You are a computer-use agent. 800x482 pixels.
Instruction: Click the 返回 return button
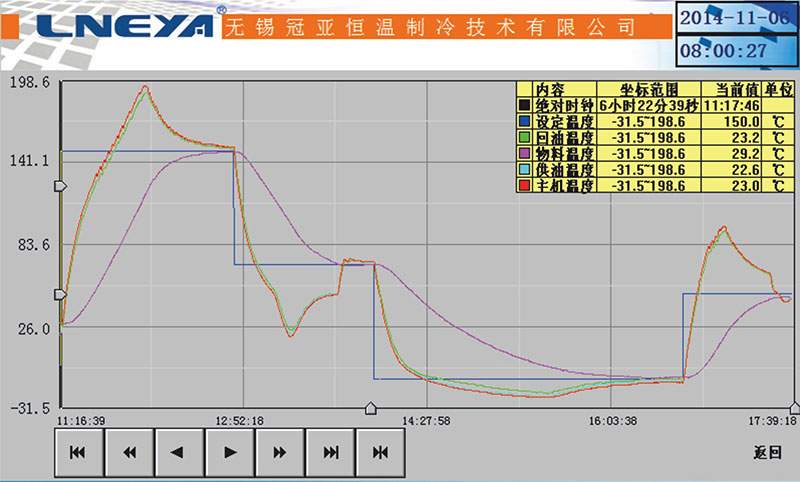[x=766, y=452]
